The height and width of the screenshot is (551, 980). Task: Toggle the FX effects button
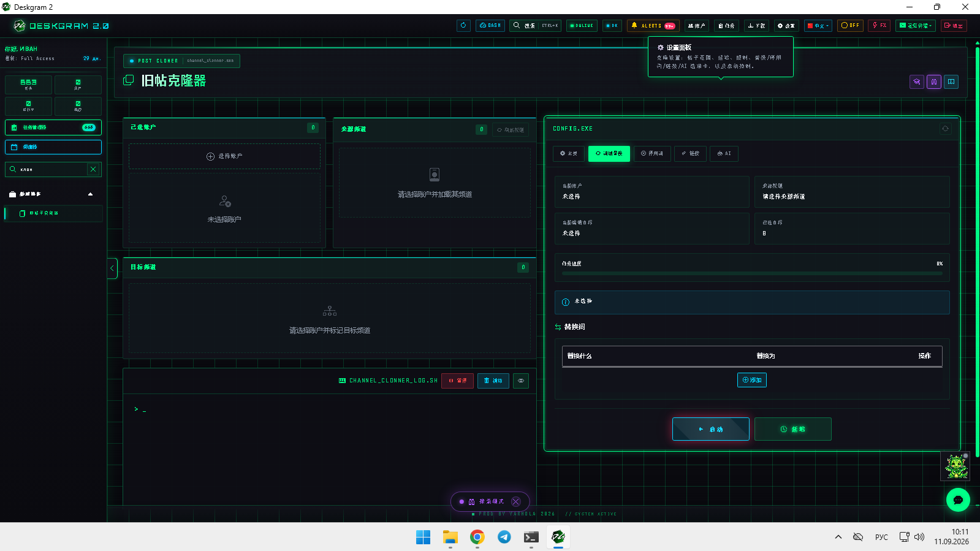879,26
